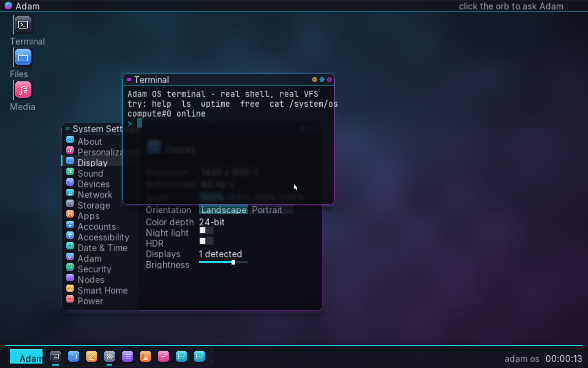This screenshot has width=588, height=368.
Task: Click the orange dot in the Terminal titlebar
Action: 314,80
